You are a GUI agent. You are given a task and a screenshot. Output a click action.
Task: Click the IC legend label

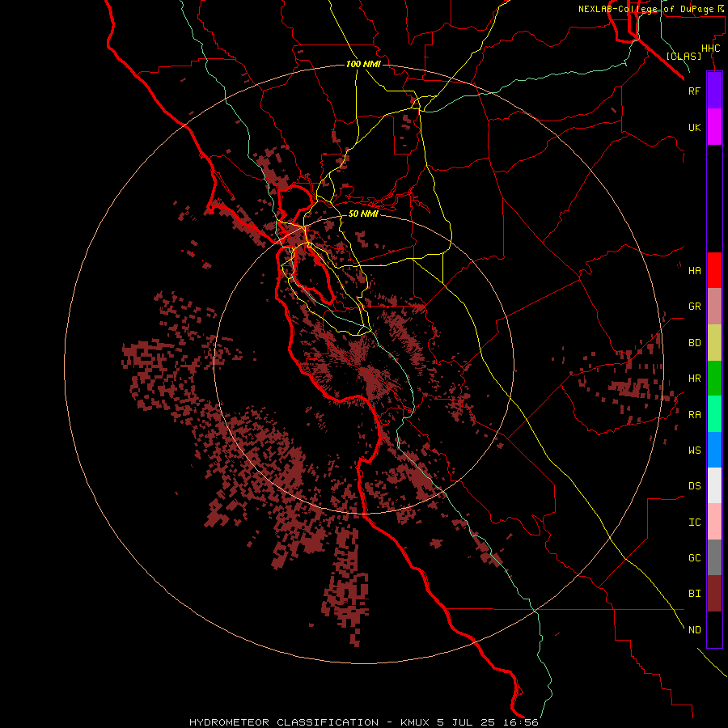[x=695, y=523]
